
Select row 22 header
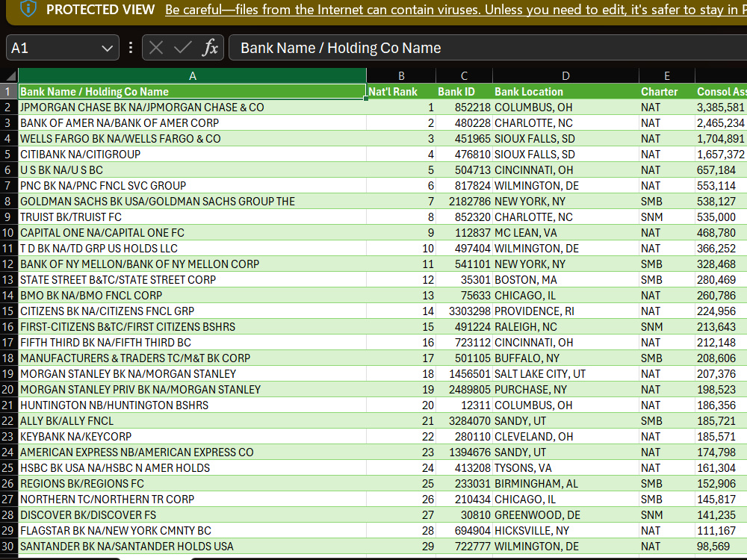point(8,421)
